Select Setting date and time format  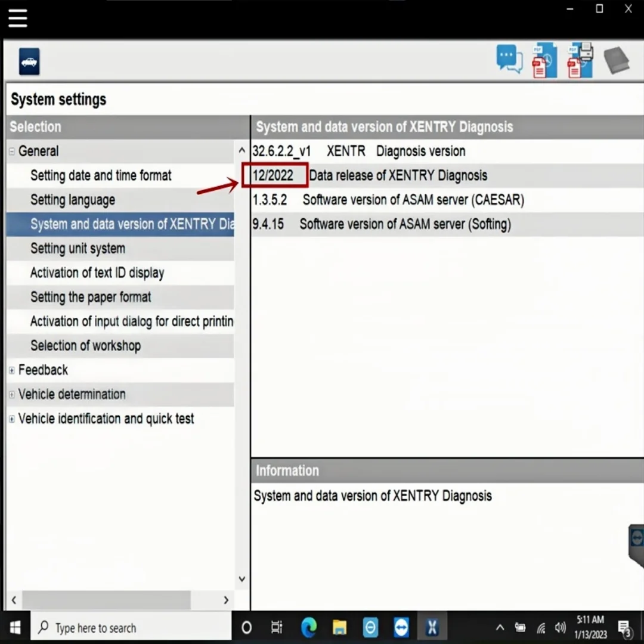101,175
